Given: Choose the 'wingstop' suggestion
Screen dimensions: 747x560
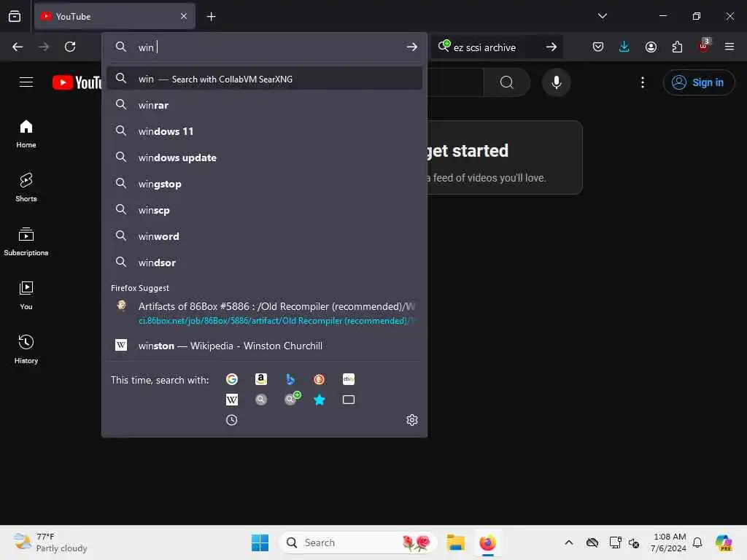Looking at the screenshot, I should tap(264, 184).
